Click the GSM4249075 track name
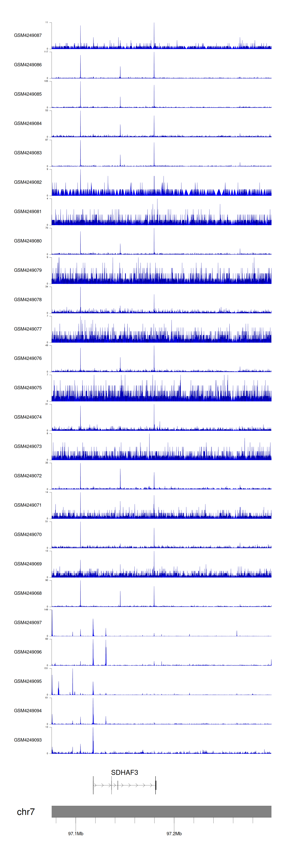This screenshot has width=286, height=868. pos(28,387)
